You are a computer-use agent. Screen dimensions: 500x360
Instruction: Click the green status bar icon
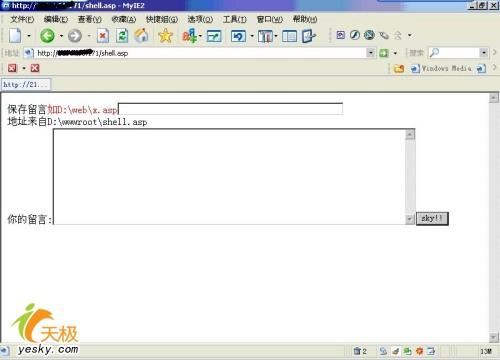407,351
